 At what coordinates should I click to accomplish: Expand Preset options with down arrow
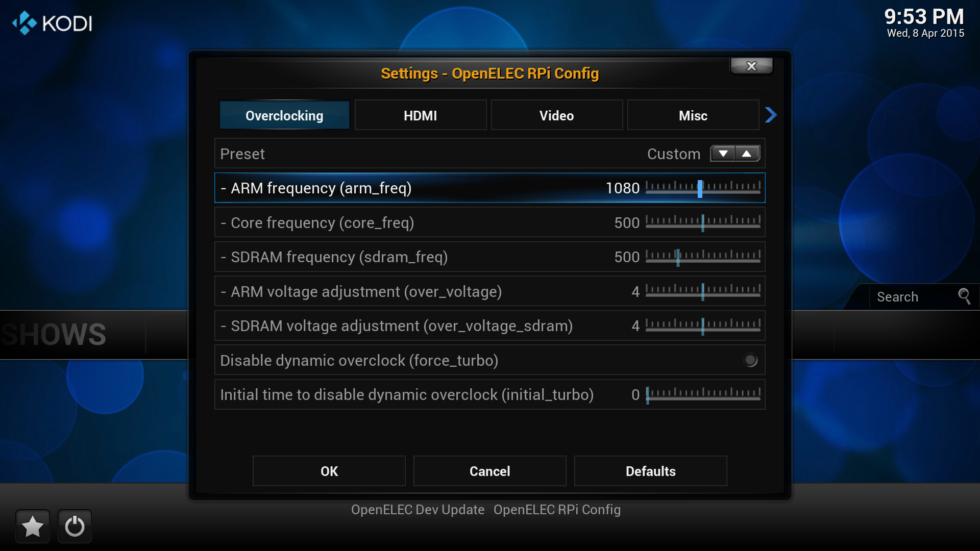722,154
